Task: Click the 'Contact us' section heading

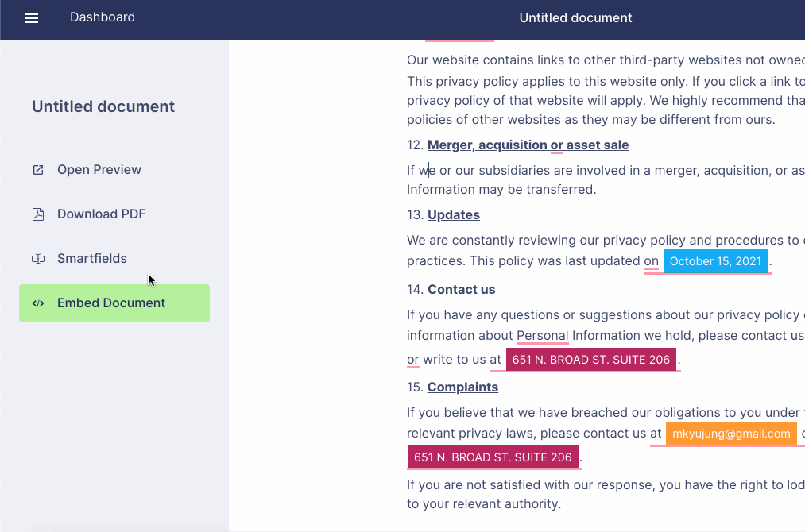Action: point(461,290)
